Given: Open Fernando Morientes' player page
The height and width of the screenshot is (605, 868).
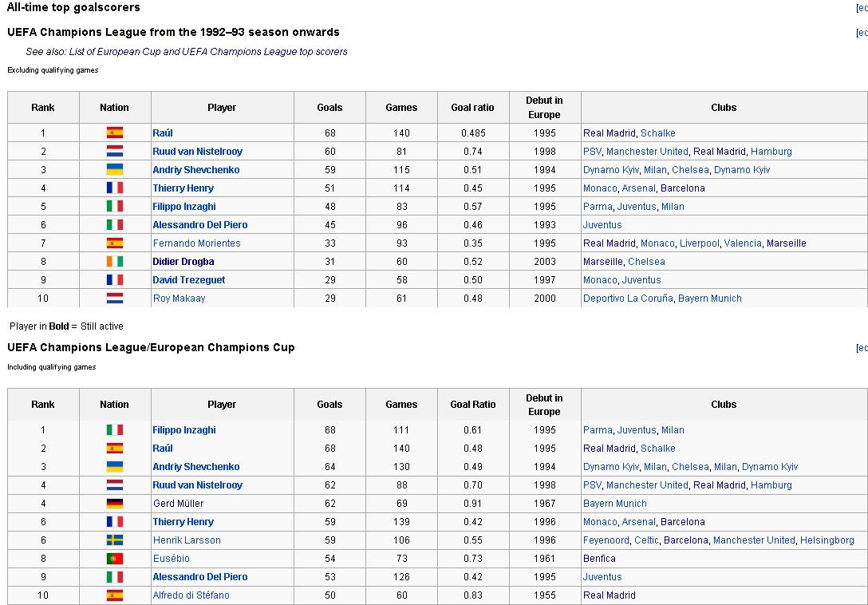Looking at the screenshot, I should pyautogui.click(x=196, y=243).
